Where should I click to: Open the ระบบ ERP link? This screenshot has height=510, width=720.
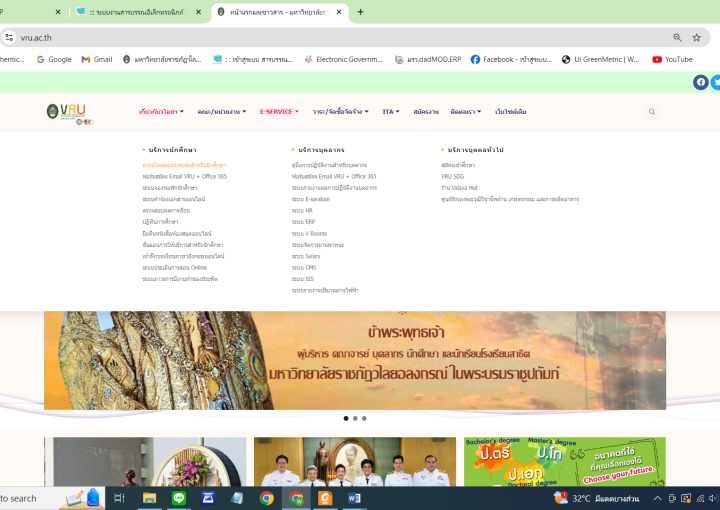[303, 222]
